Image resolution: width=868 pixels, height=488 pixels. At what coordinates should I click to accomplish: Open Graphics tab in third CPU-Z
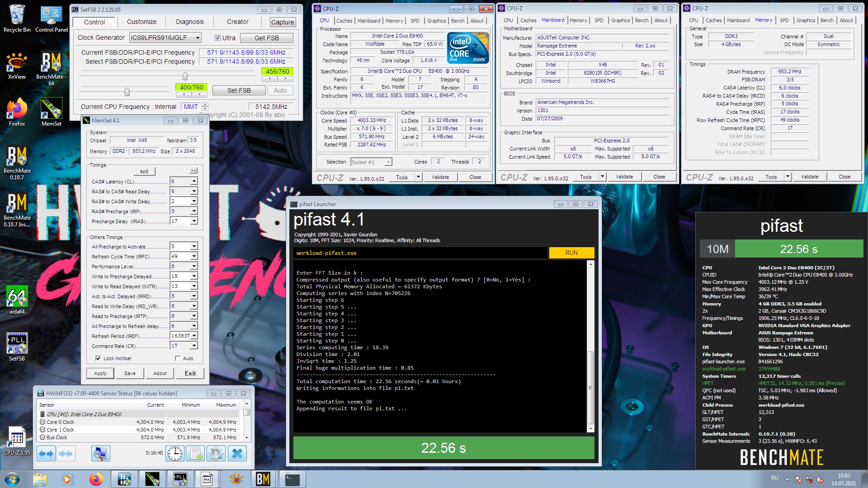point(806,20)
